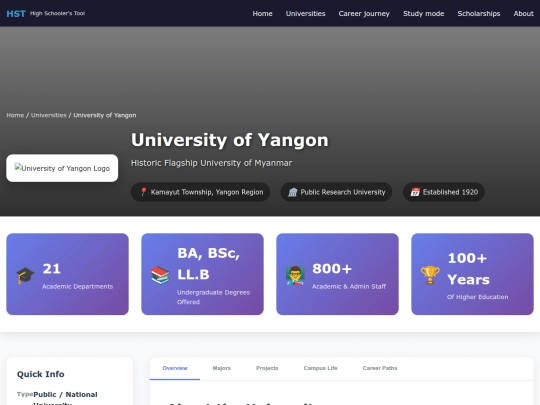Switch to the Majors tab

click(221, 368)
